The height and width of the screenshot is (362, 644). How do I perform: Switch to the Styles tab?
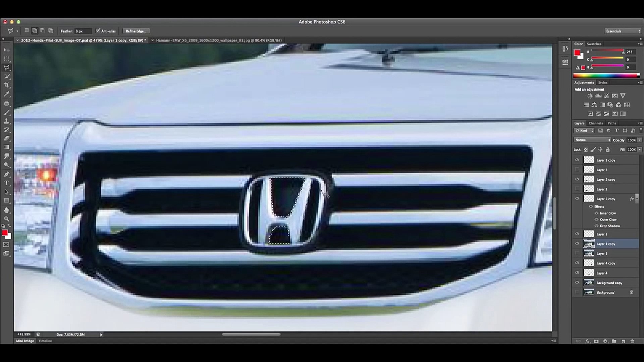[x=603, y=83]
